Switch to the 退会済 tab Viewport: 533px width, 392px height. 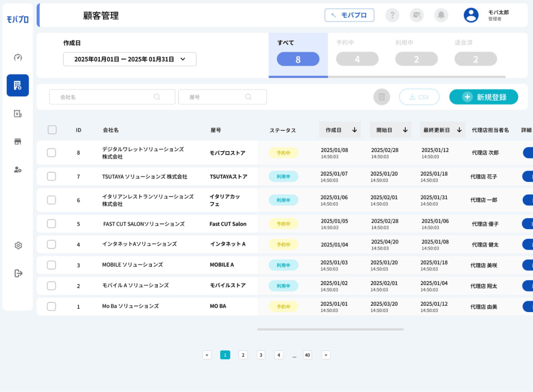coord(476,54)
